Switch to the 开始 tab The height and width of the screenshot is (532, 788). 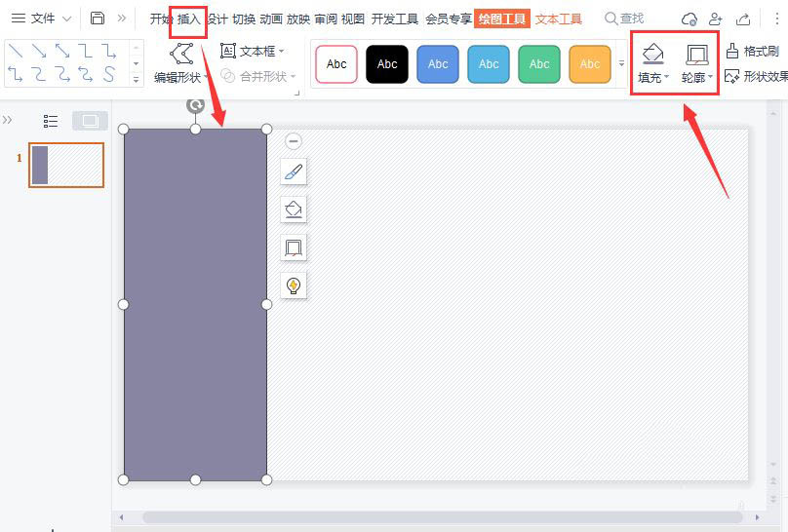pyautogui.click(x=160, y=19)
